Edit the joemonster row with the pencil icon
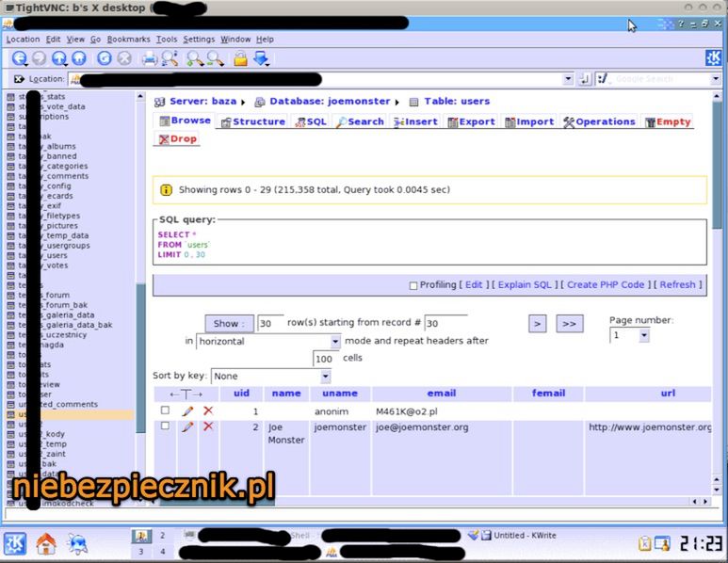728x563 pixels. [187, 427]
